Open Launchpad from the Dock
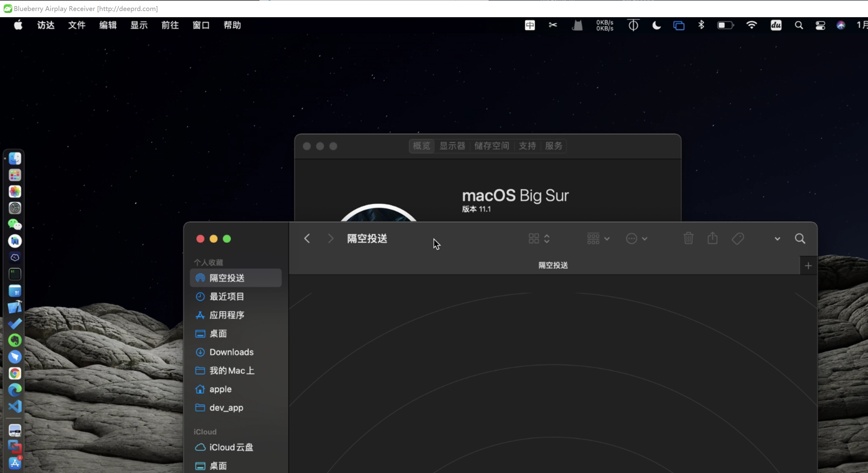This screenshot has width=868, height=473. click(x=15, y=175)
